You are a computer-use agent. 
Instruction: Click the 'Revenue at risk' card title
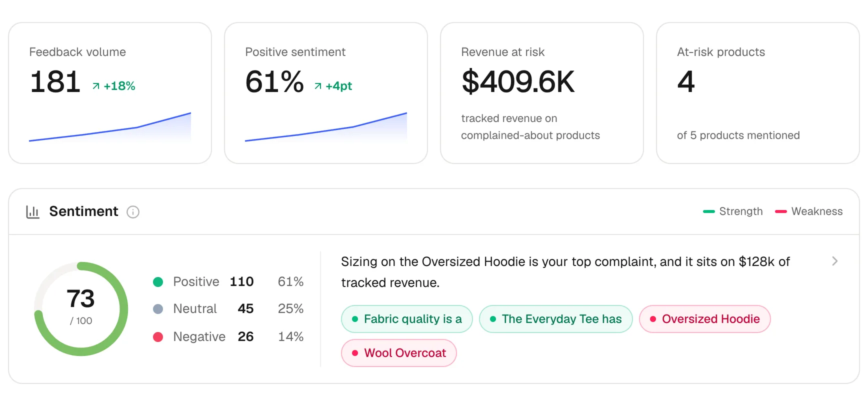pyautogui.click(x=503, y=52)
